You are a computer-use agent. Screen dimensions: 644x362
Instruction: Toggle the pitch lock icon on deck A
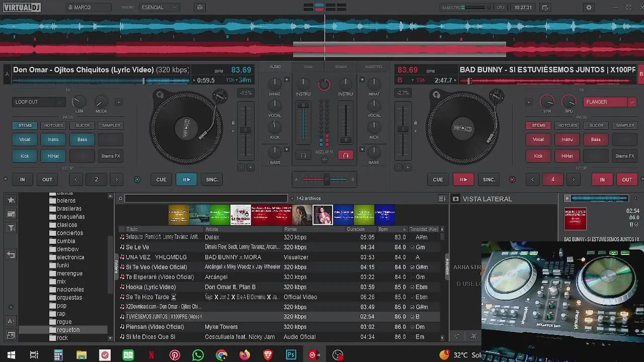233,123
